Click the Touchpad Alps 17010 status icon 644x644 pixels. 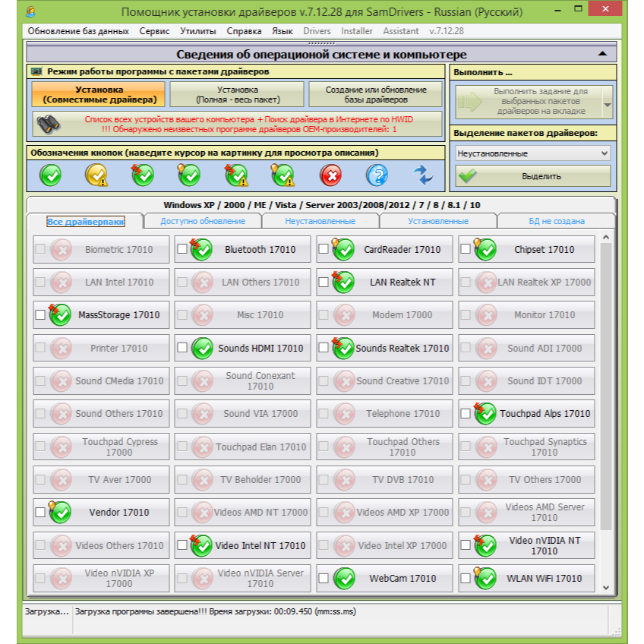tap(485, 414)
